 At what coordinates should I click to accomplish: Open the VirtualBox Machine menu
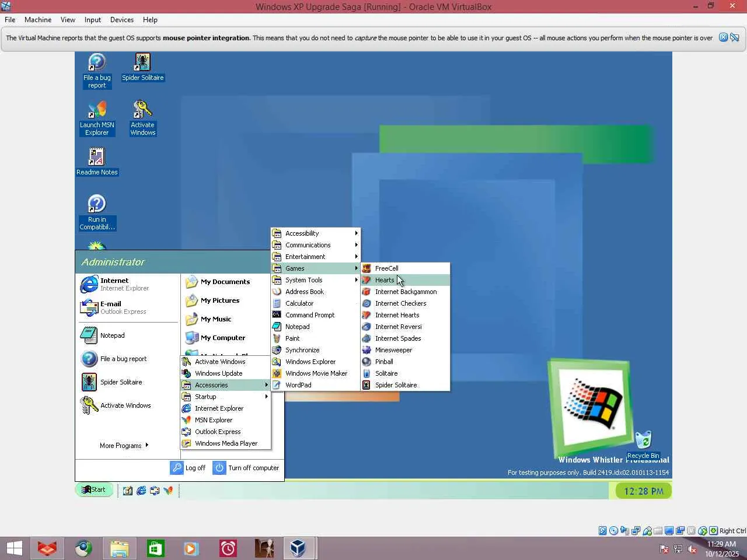coord(38,20)
